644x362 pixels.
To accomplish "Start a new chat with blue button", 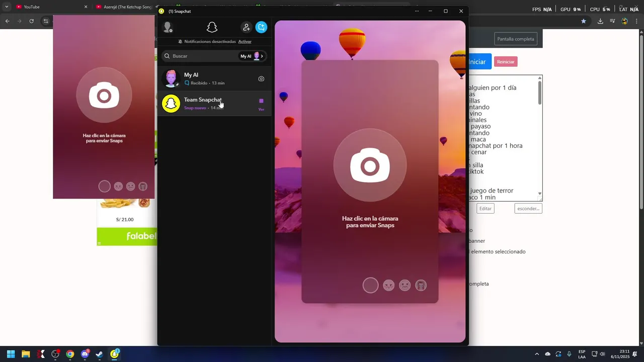I will tap(261, 27).
